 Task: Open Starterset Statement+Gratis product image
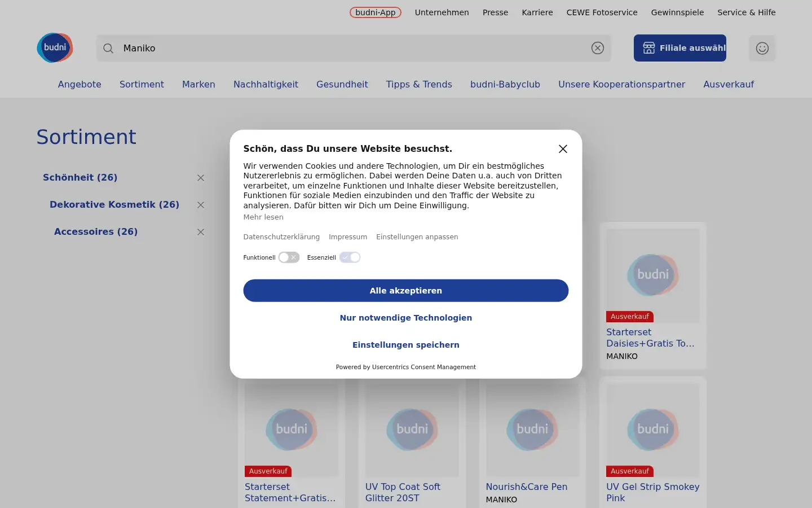(292, 430)
